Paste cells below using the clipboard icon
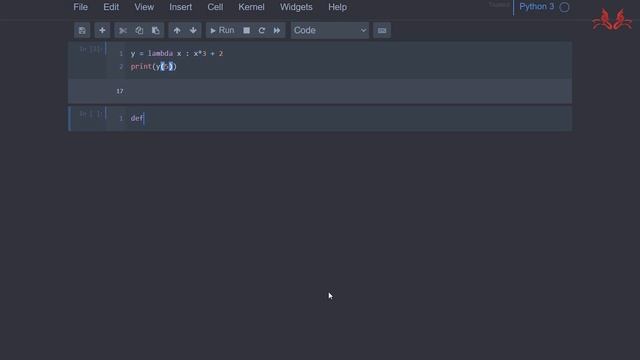The width and height of the screenshot is (640, 360). [x=156, y=31]
